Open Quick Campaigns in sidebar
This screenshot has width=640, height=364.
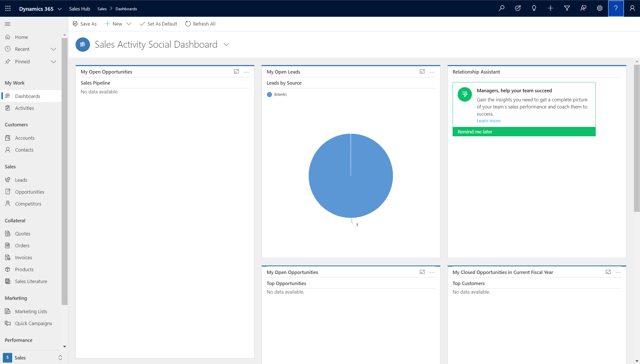(31, 323)
